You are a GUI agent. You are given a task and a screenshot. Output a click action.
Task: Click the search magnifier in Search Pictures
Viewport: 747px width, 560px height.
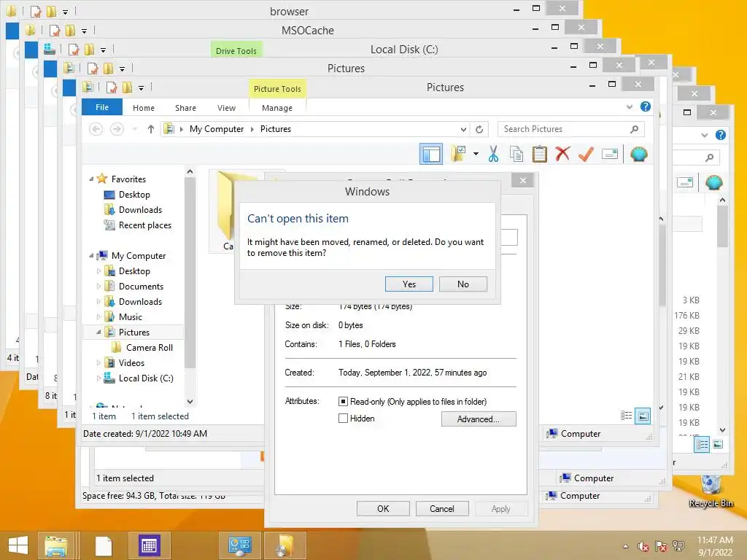click(634, 129)
